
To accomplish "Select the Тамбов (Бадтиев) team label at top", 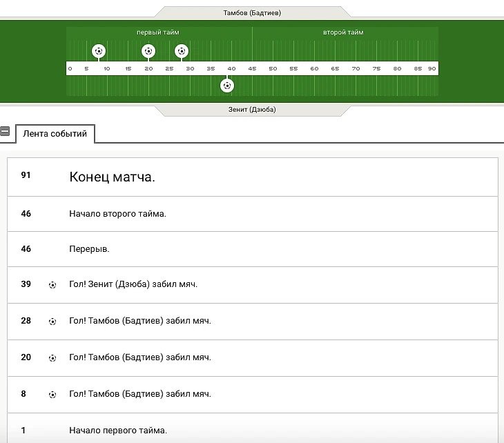I will click(x=252, y=13).
